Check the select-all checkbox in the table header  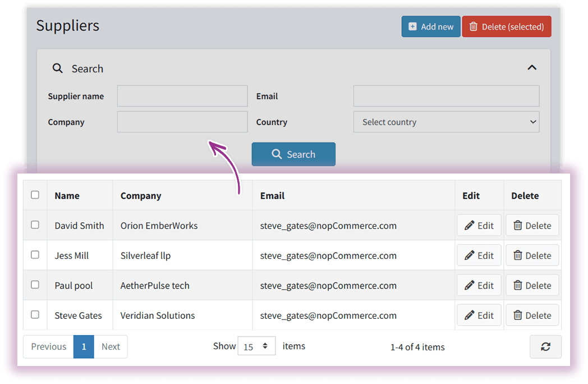35,195
